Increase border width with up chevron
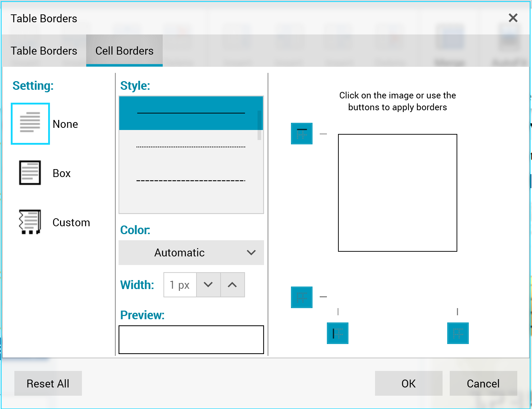This screenshot has width=532, height=409. (232, 285)
